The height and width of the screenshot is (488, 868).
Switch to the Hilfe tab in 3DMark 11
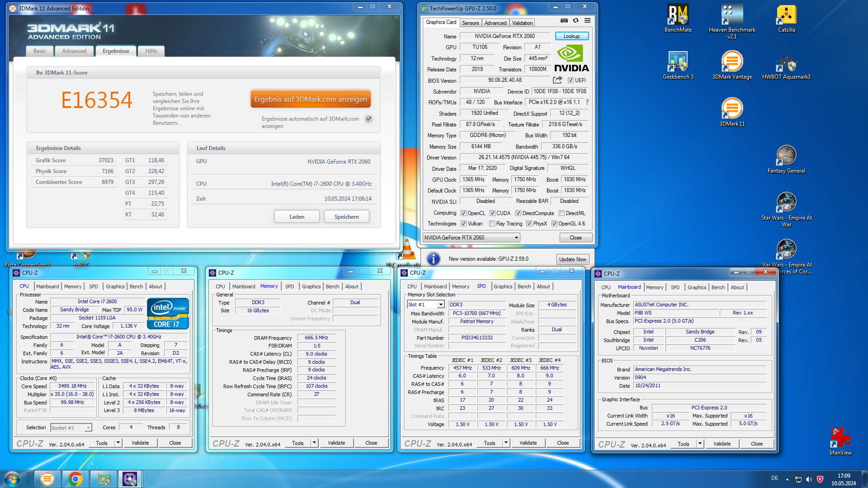point(151,51)
